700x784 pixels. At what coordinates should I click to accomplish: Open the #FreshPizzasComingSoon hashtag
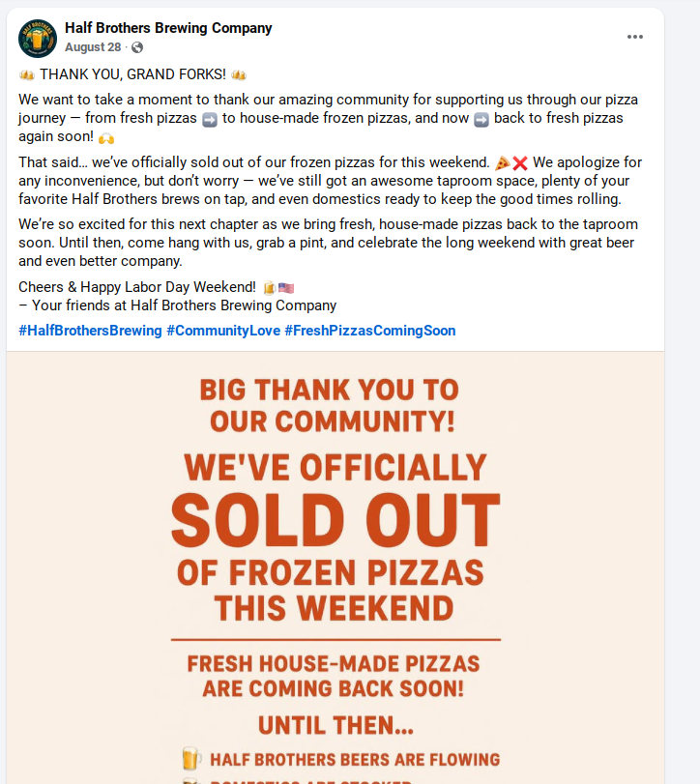(369, 331)
